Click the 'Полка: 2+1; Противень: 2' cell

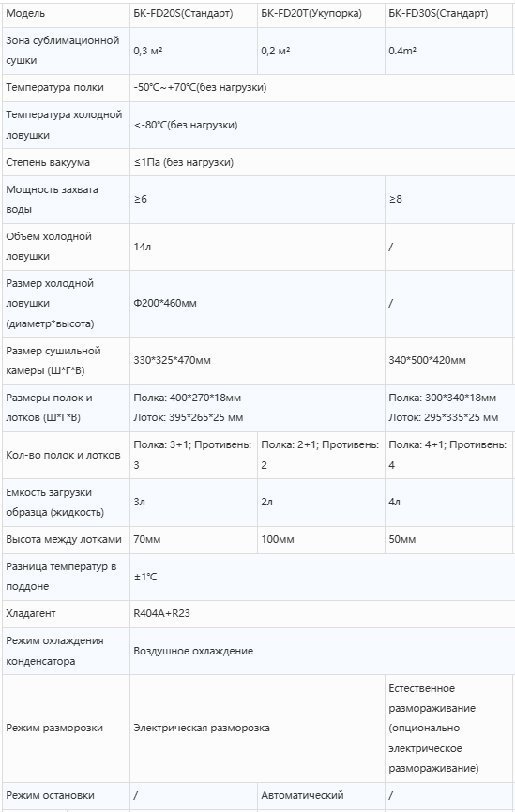(321, 455)
